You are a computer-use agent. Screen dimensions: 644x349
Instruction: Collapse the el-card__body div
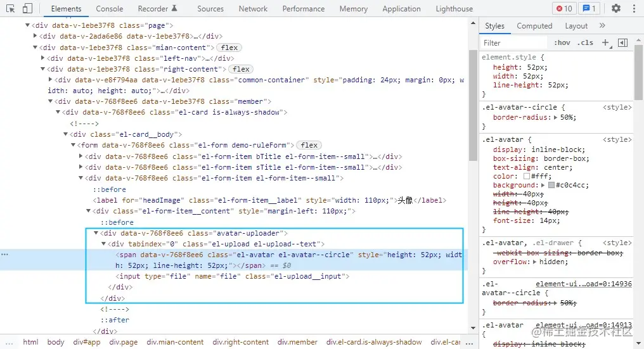65,134
